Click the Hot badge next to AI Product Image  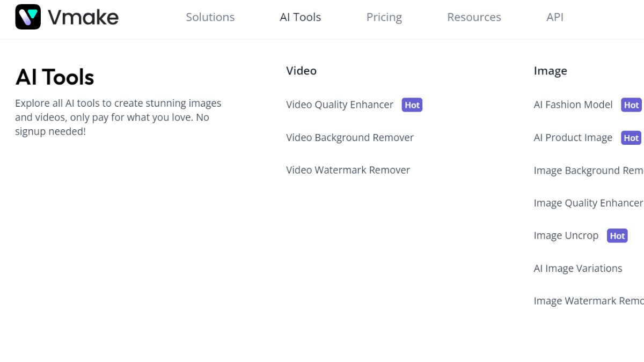(x=631, y=138)
